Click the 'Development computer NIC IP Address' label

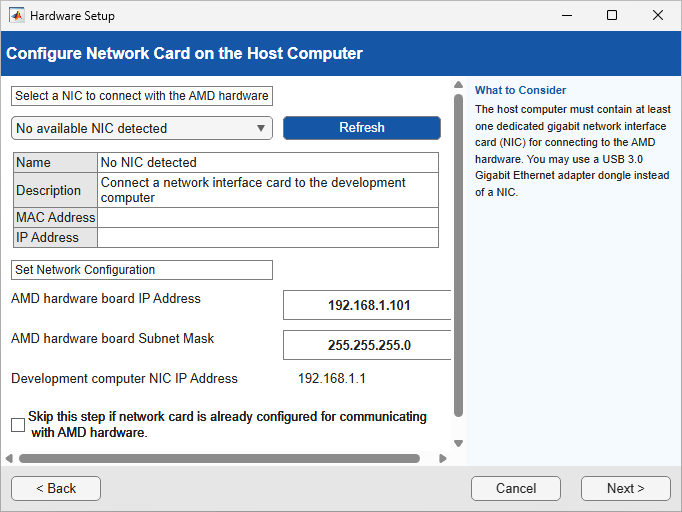point(124,378)
